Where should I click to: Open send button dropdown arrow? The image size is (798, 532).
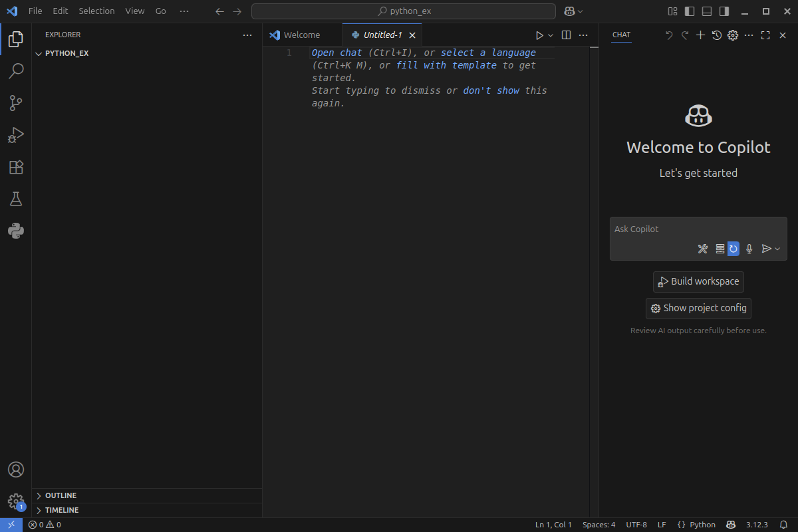(x=777, y=249)
